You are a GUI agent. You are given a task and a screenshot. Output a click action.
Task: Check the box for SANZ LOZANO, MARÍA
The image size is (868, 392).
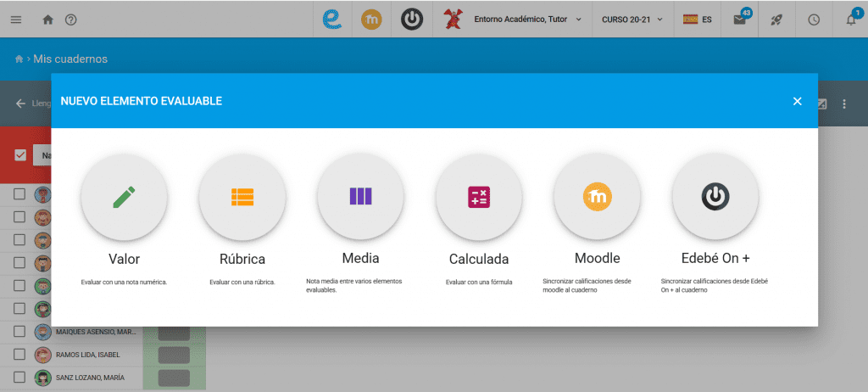(19, 378)
